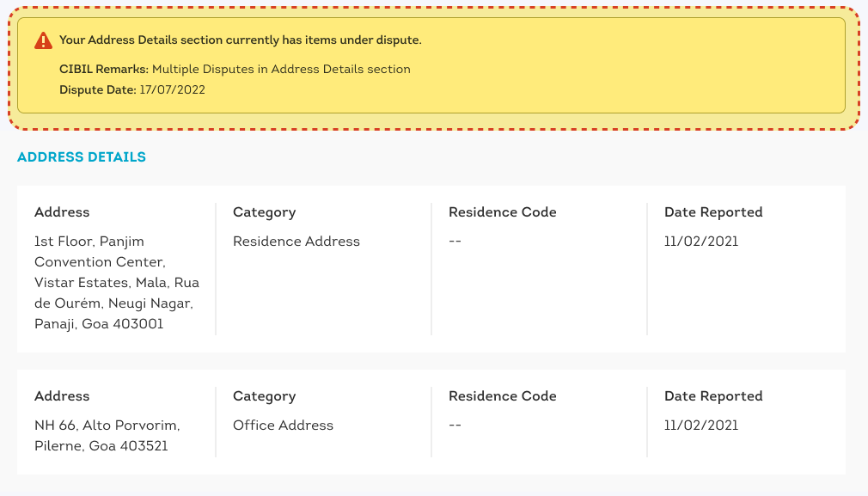Click the Residence Address category value
The image size is (868, 496).
[296, 242]
